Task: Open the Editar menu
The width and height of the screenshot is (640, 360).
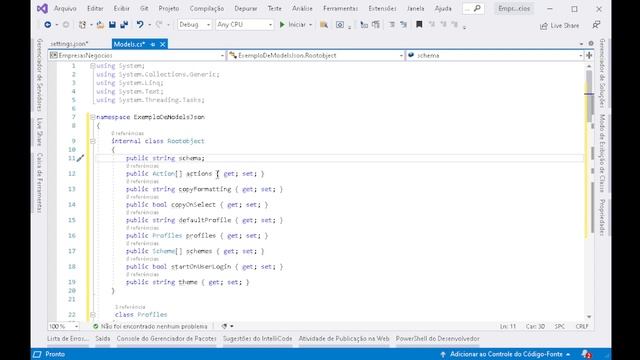Action: [x=95, y=8]
